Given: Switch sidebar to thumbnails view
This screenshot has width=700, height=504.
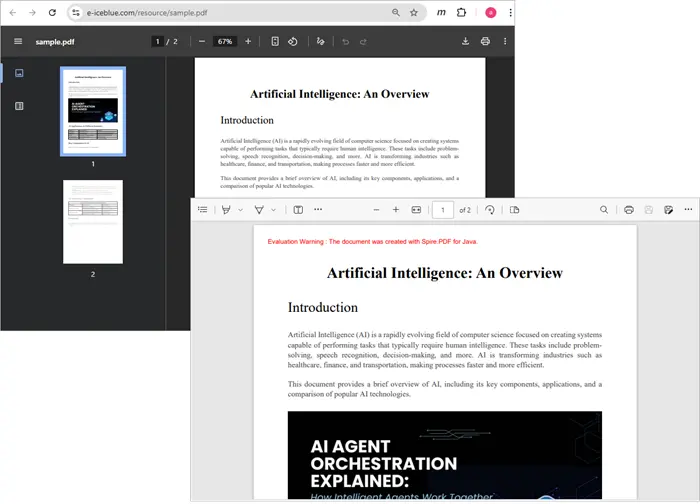Looking at the screenshot, I should point(19,73).
